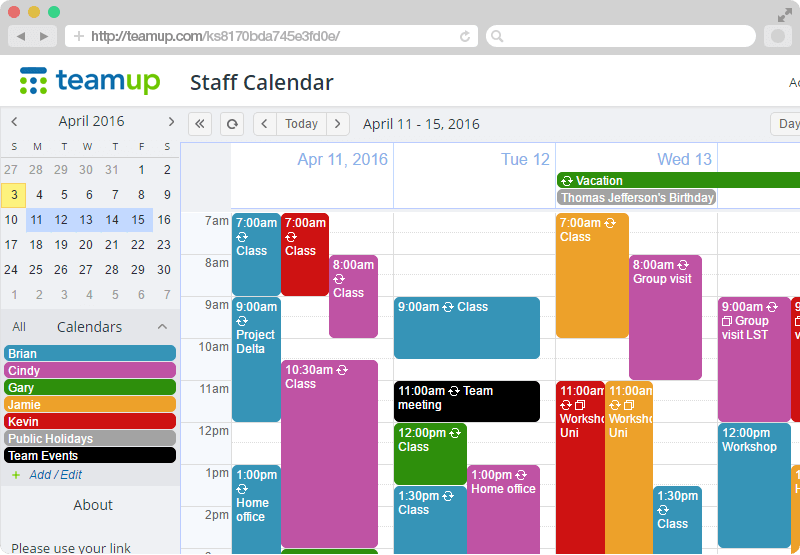Toggle the Cindy calendar visibility
This screenshot has height=555, width=800.
90,370
